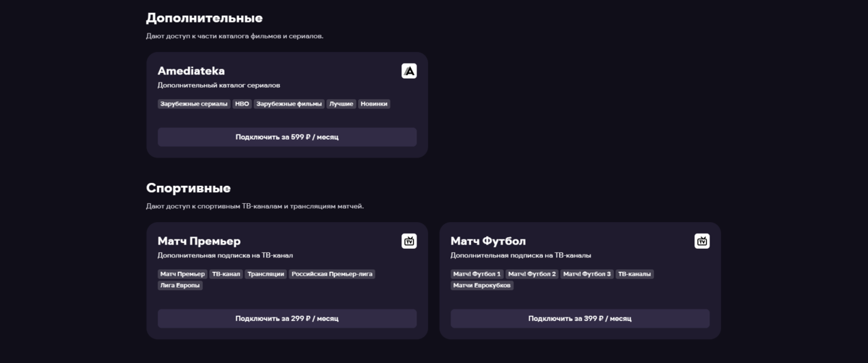Click the Дополнительные section heading
The width and height of the screenshot is (868, 363).
[x=205, y=18]
